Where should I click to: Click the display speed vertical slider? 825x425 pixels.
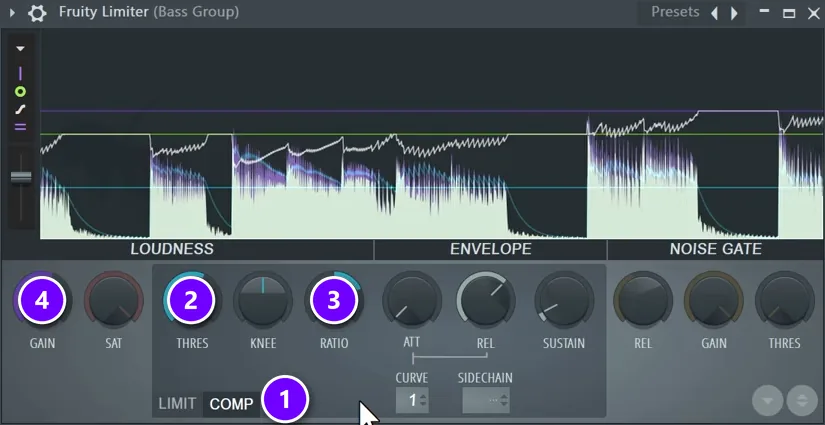[21, 177]
